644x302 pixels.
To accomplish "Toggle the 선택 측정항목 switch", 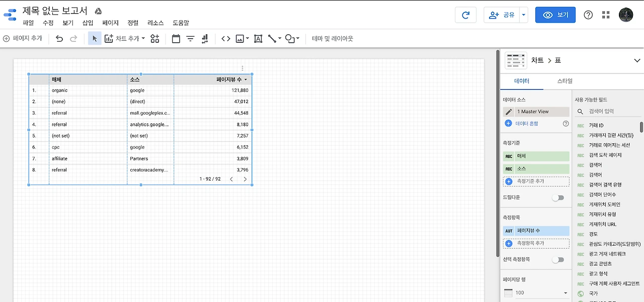I will [557, 260].
